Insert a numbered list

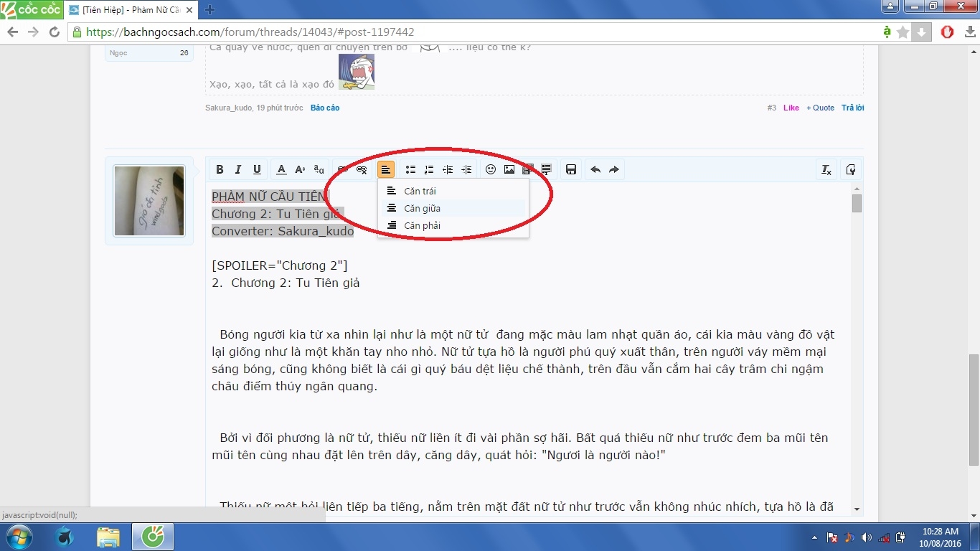pos(429,170)
